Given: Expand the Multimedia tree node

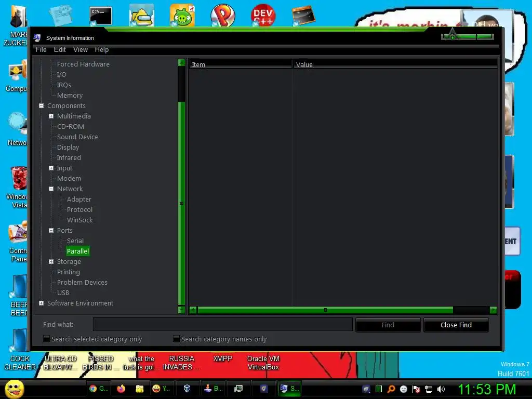Looking at the screenshot, I should [x=51, y=116].
